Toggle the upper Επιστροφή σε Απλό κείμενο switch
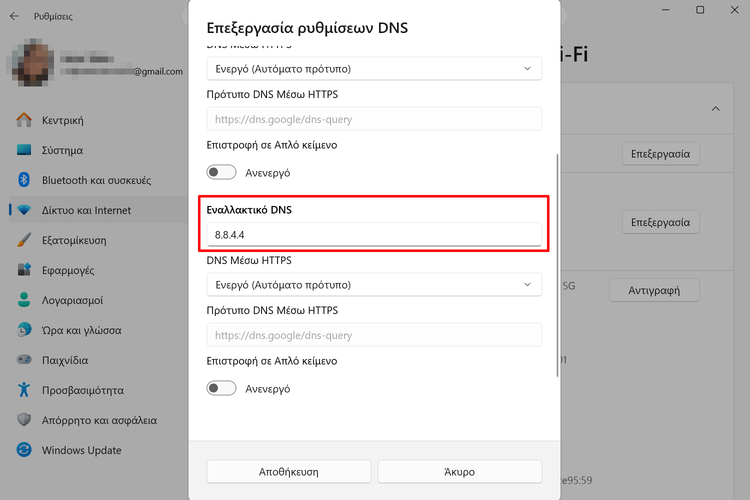 tap(221, 172)
